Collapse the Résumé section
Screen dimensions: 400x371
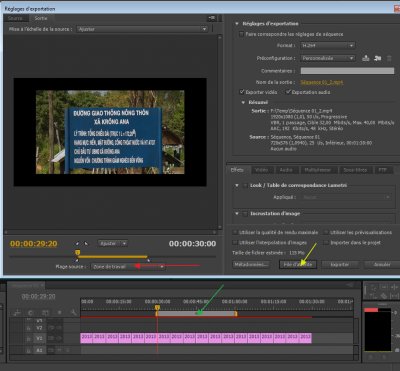(243, 102)
